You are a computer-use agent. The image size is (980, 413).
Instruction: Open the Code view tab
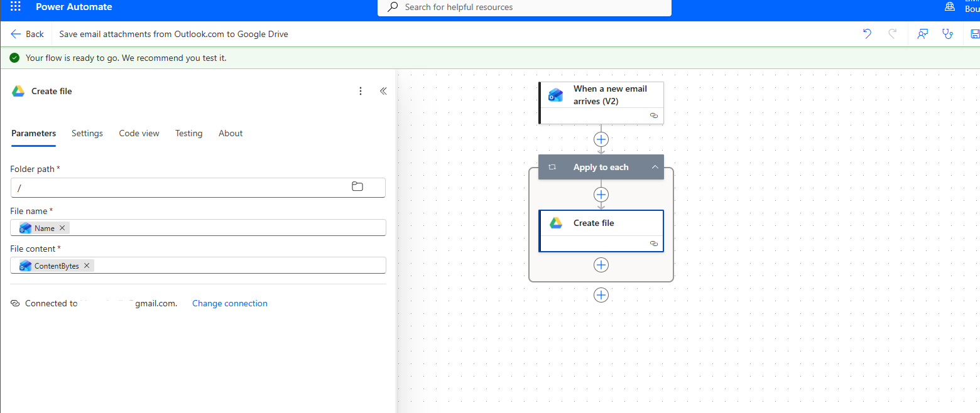(139, 133)
